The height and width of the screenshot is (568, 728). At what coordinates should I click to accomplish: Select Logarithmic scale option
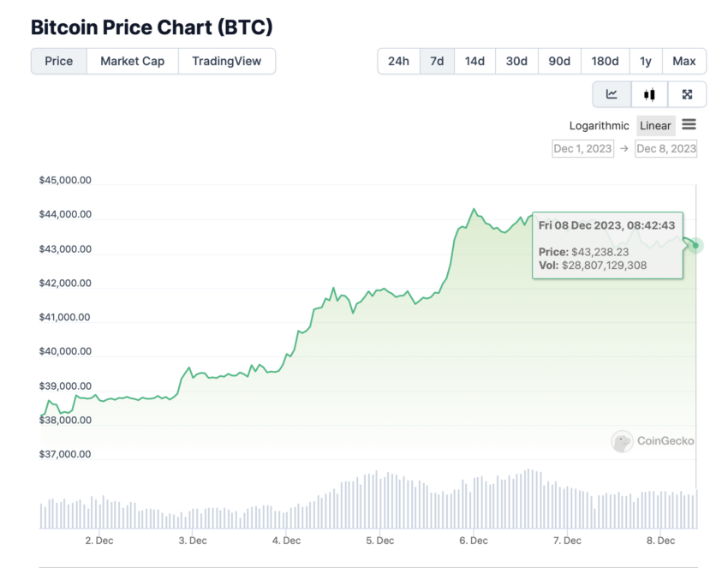point(599,126)
